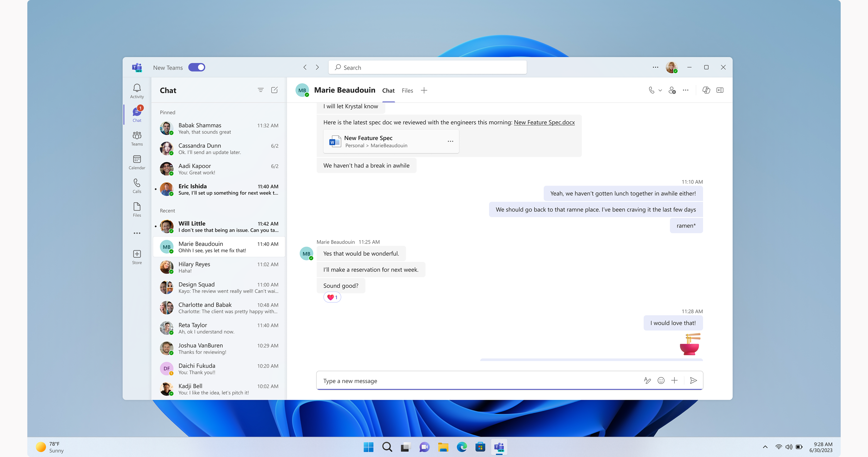Open the emoji picker
Image resolution: width=868 pixels, height=457 pixels.
pos(661,381)
